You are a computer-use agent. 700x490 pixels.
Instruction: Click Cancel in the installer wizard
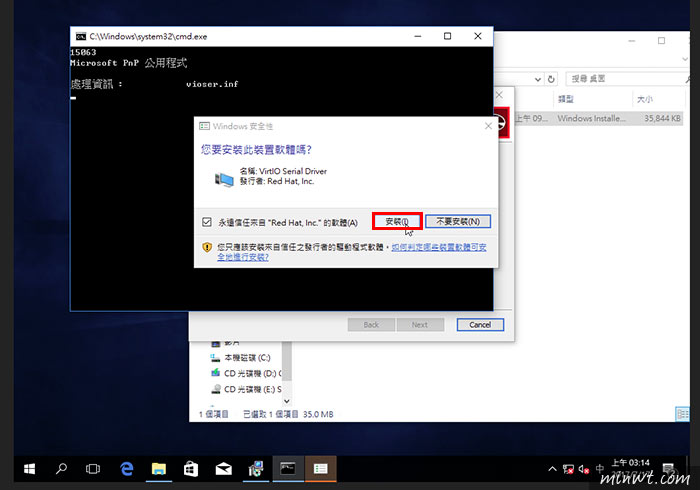tap(480, 325)
